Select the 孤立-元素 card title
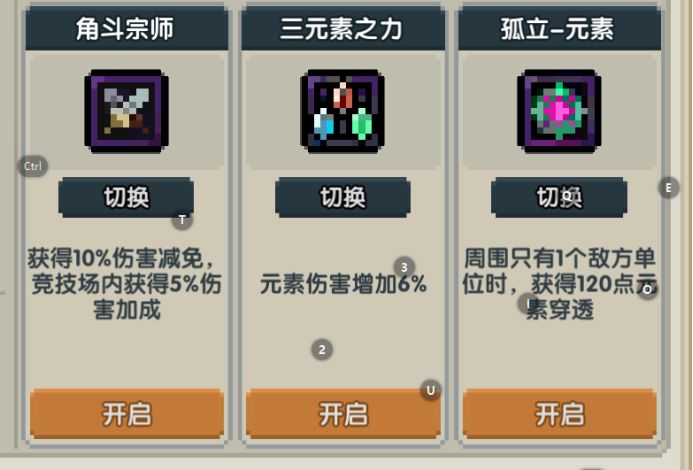The height and width of the screenshot is (470, 693). pyautogui.click(x=557, y=30)
